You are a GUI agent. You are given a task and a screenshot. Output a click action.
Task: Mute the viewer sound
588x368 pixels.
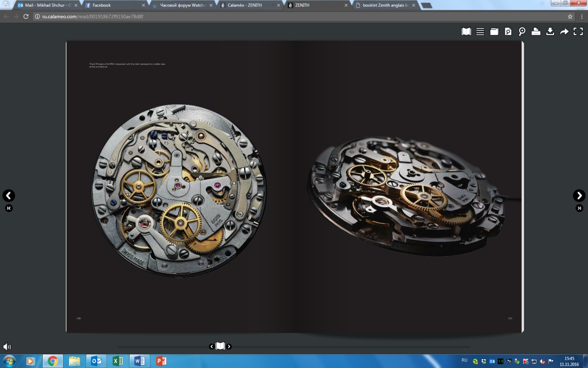coord(7,346)
